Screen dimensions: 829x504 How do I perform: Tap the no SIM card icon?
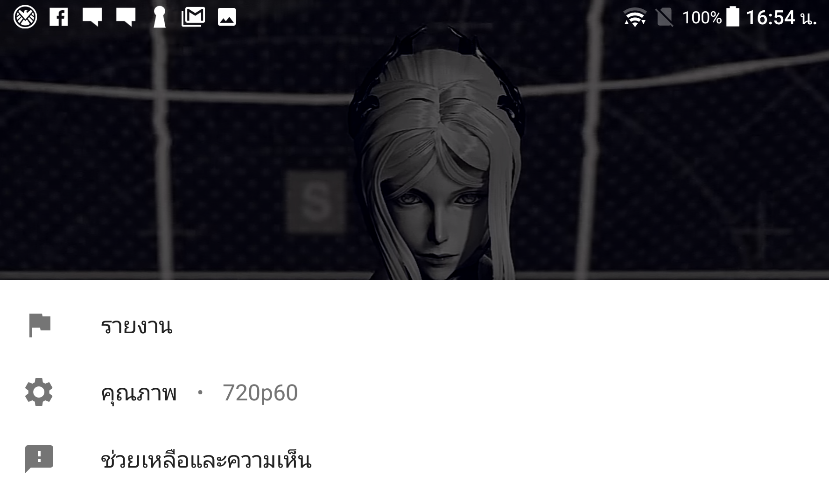(665, 18)
